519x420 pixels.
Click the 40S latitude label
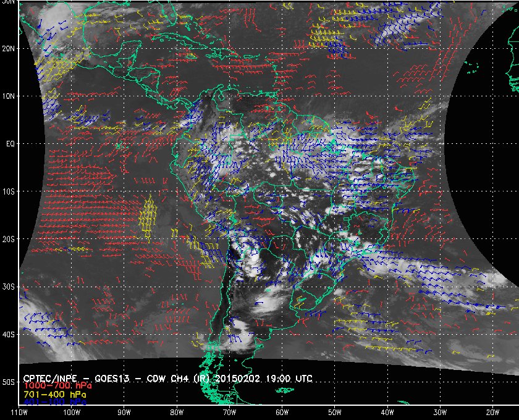point(8,334)
